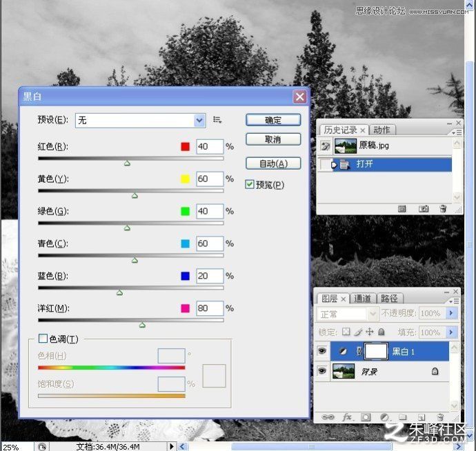This screenshot has width=476, height=451.
Task: Open the 预设 preset dropdown
Action: pyautogui.click(x=199, y=121)
